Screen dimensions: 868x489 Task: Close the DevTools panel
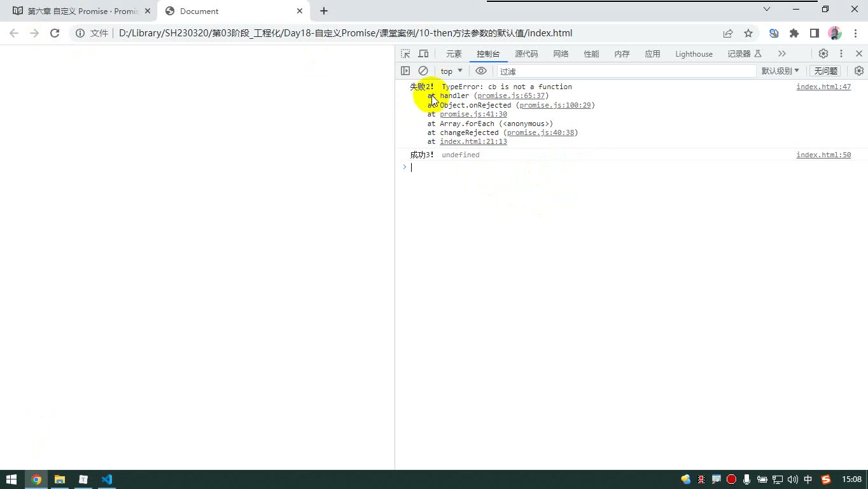tap(859, 53)
